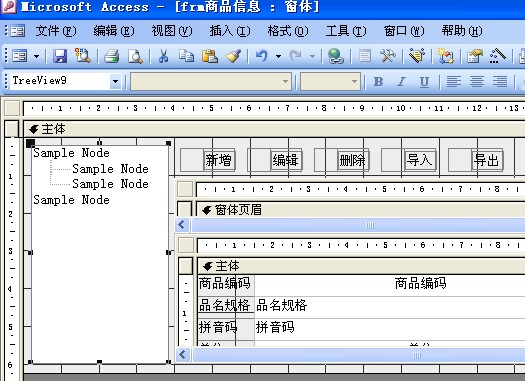Select the Format Painter brush icon
Screen dimensions: 525x381
point(233,56)
